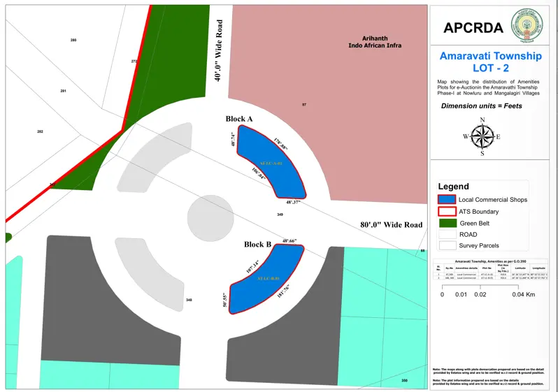Screen dimensions: 558x392
Task: Click the 'LOT - 2' heading line
Action: (x=491, y=68)
